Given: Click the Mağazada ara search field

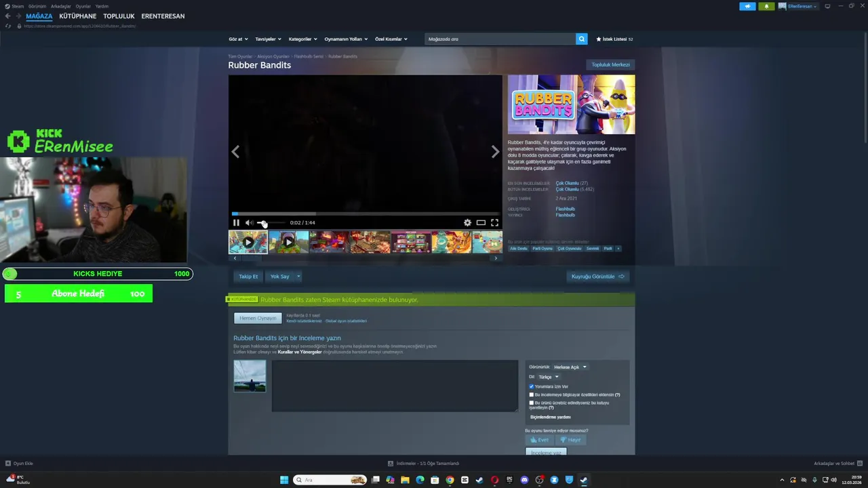Looking at the screenshot, I should pyautogui.click(x=500, y=39).
